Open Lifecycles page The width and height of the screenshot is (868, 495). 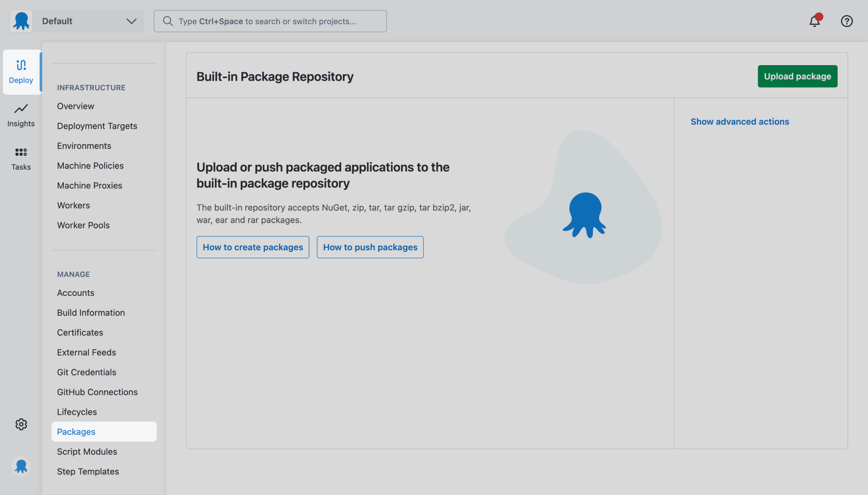click(77, 412)
